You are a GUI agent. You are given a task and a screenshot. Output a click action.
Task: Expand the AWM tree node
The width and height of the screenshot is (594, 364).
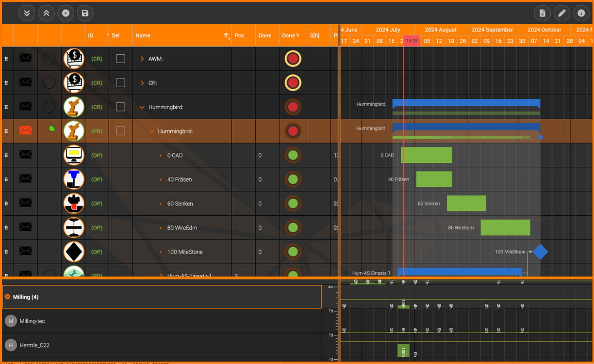coord(142,59)
